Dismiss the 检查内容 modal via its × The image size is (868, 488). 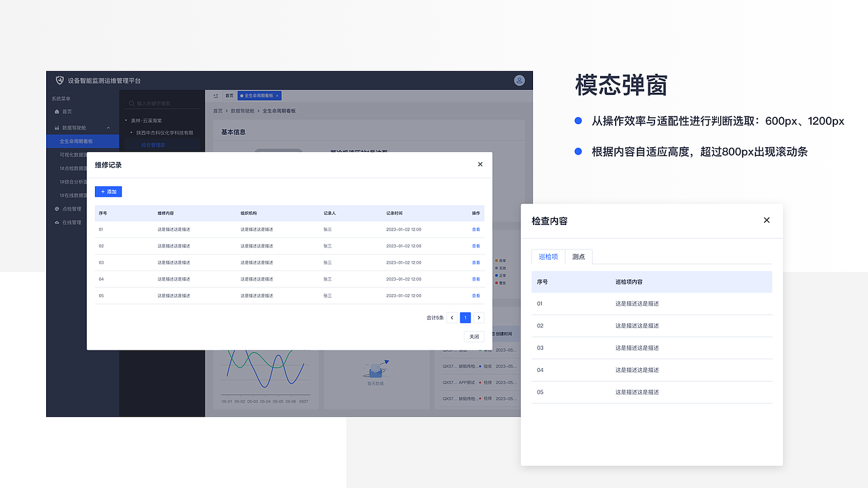click(x=766, y=220)
